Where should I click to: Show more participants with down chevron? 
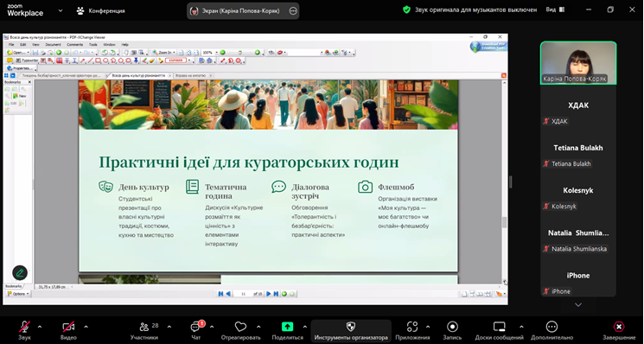click(578, 304)
